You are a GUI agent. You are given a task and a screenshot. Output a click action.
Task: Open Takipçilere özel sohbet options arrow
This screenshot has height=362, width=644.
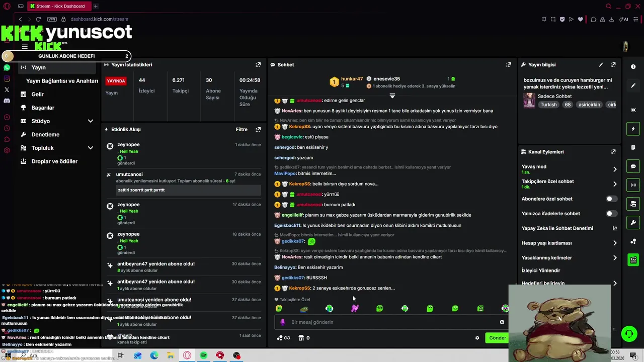coord(615,184)
